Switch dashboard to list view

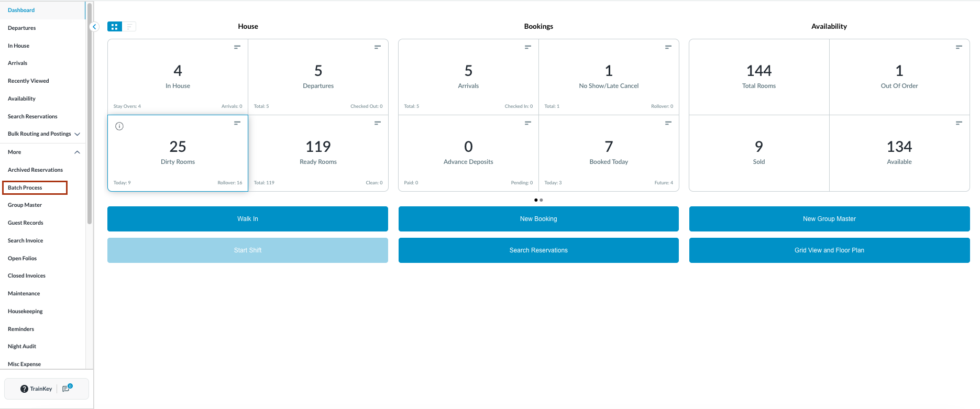click(129, 27)
